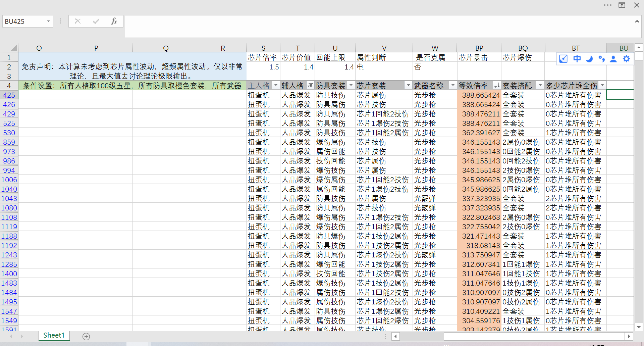Open the IME user account icon
This screenshot has height=346, width=644.
613,59
